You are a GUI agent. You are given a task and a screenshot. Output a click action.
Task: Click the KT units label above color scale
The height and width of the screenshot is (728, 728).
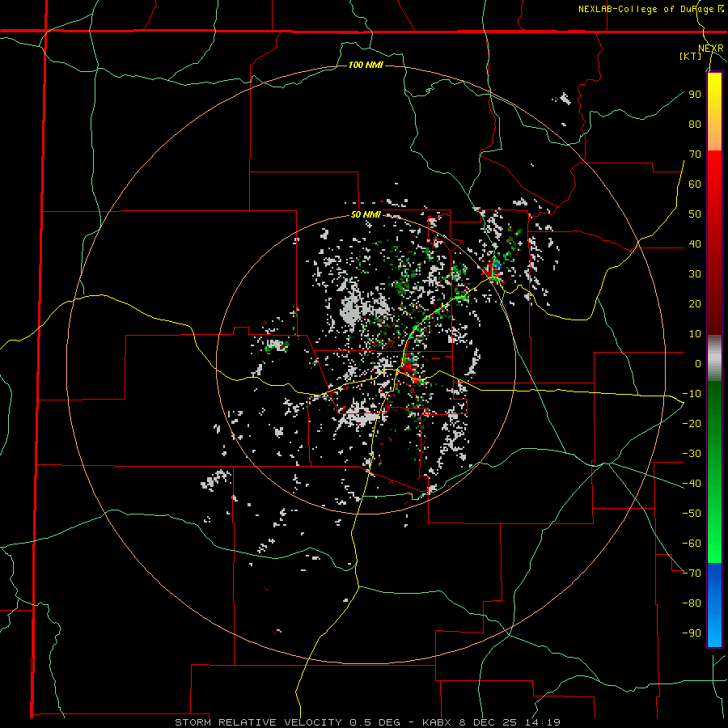691,56
